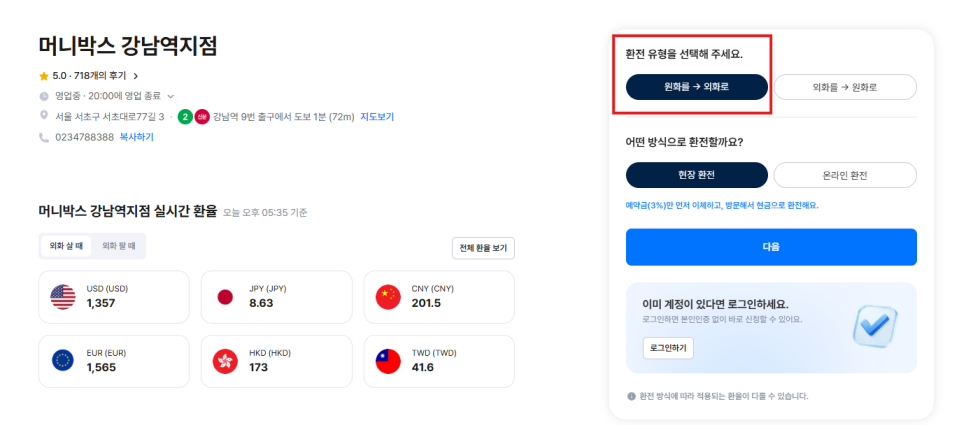Open reviews via the chevron after 718개의 후기
The image size is (966, 425).
136,76
